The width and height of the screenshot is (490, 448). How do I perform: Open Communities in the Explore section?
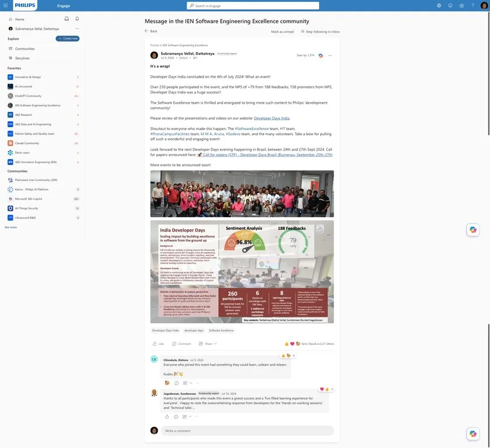24,49
